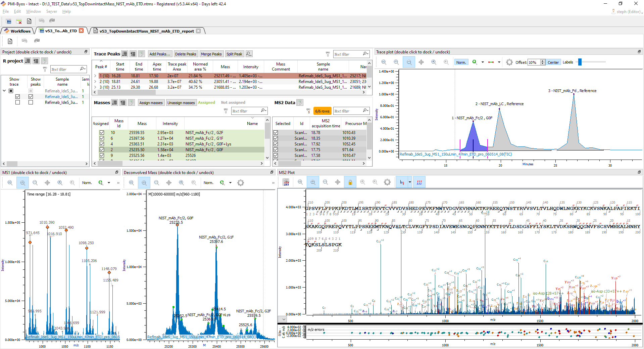Expand all rows icon in Masses header
The height and width of the screenshot is (349, 644).
tap(115, 102)
